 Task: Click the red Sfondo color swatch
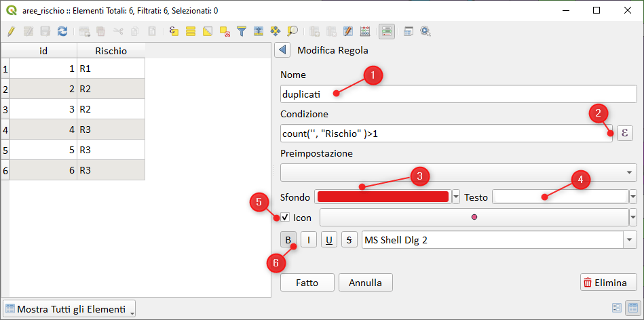click(383, 197)
